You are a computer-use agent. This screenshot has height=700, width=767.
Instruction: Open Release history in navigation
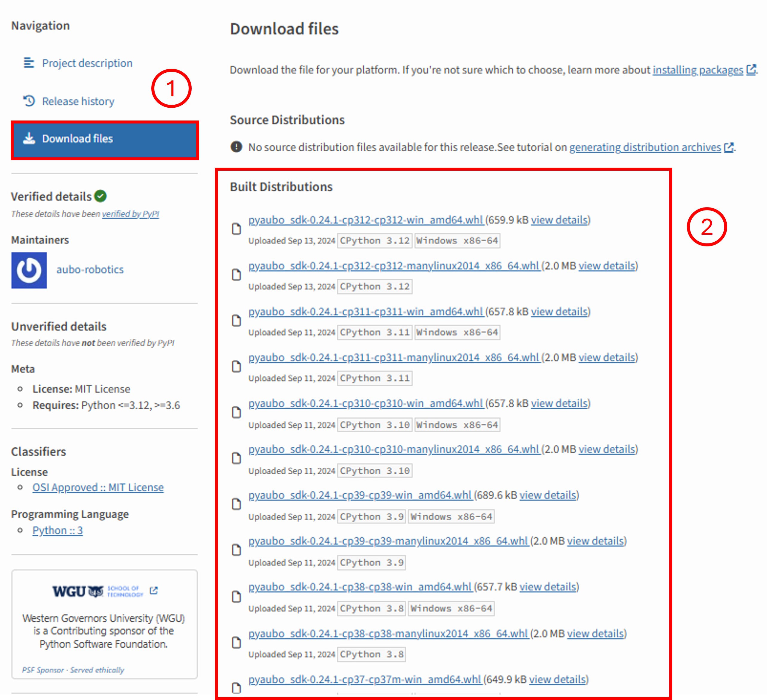pos(78,101)
